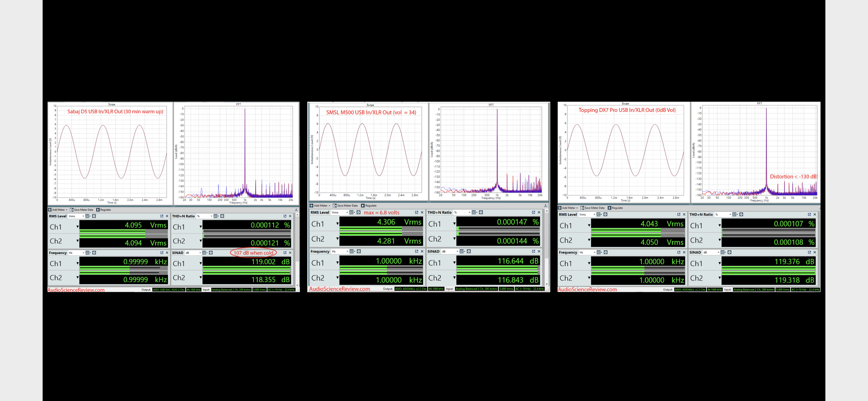Close the RMS Level meter in Topping DX7 panel
The image size is (868, 401).
coord(684,214)
